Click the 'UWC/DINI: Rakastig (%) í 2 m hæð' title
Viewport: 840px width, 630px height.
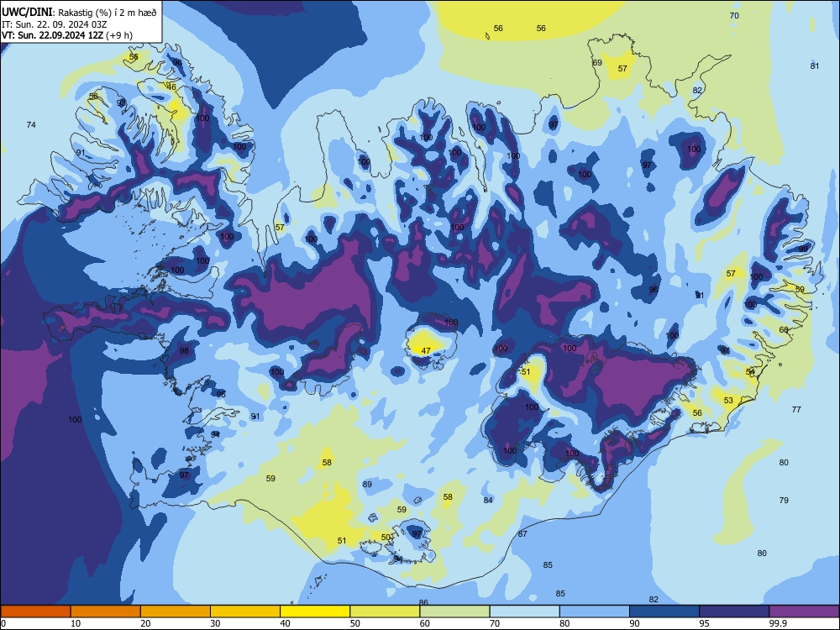pyautogui.click(x=79, y=13)
